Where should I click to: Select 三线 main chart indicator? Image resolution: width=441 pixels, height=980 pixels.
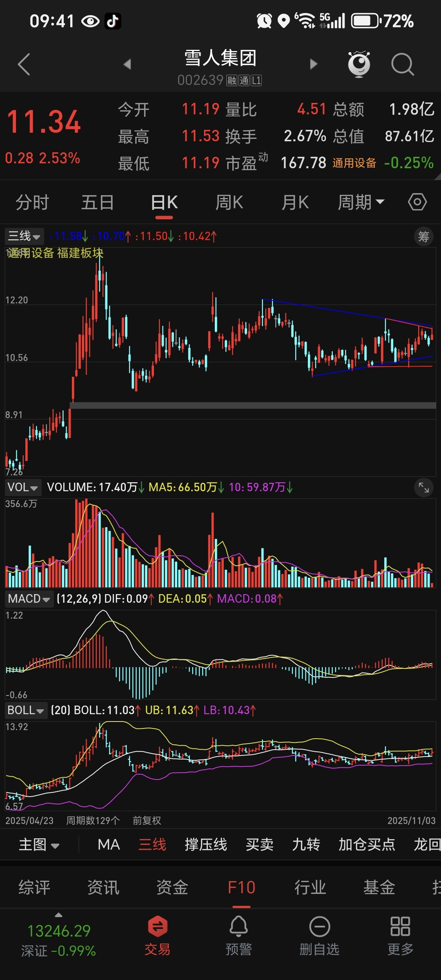point(152,844)
